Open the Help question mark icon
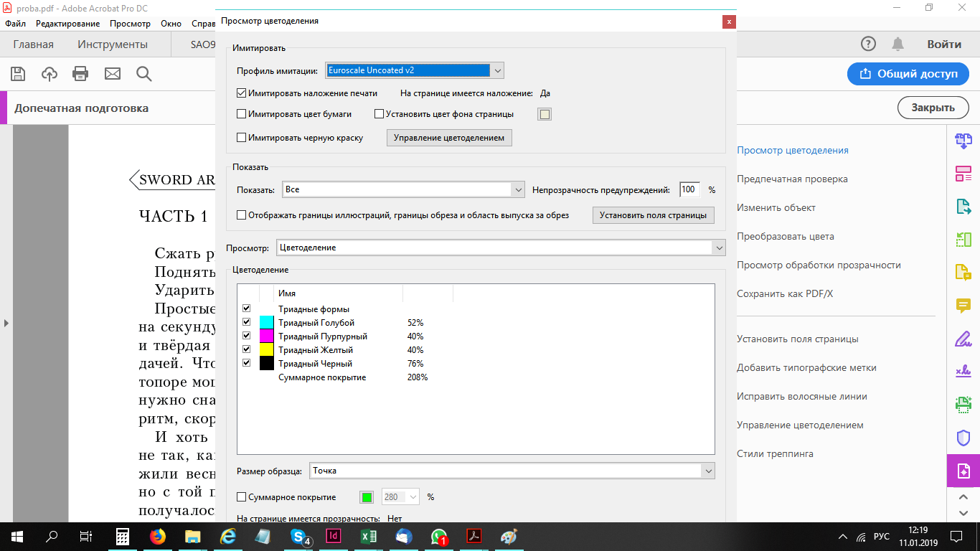Image resolution: width=980 pixels, height=551 pixels. tap(869, 44)
